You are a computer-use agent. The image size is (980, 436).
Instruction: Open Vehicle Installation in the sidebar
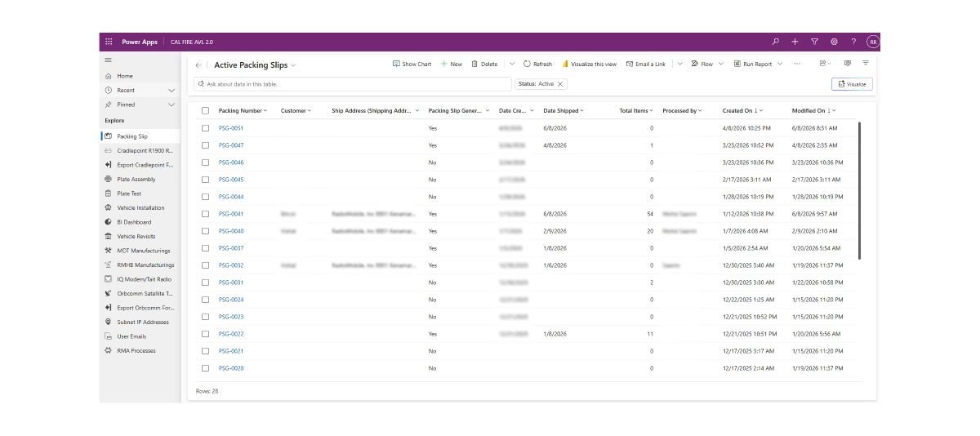tap(140, 207)
